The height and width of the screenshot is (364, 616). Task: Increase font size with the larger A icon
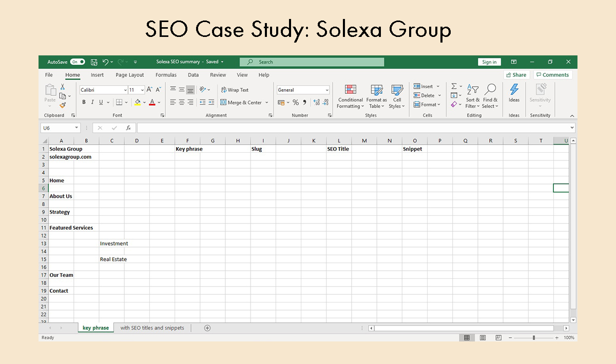(150, 90)
